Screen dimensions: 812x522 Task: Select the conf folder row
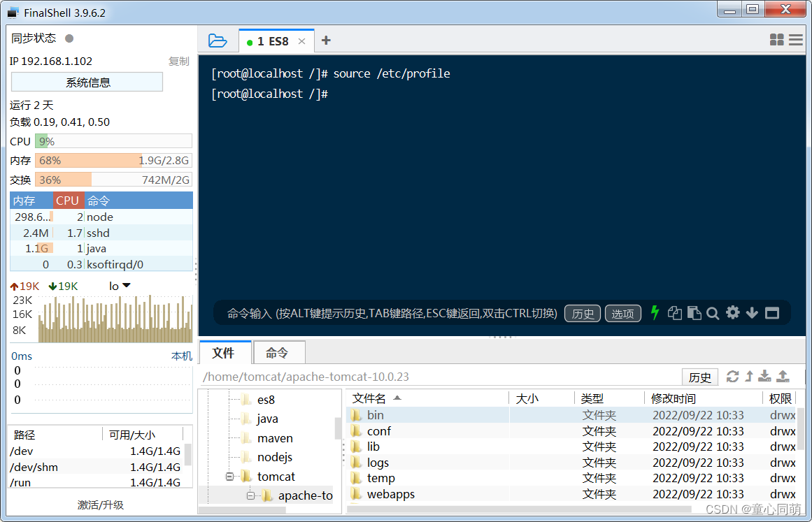[571, 431]
